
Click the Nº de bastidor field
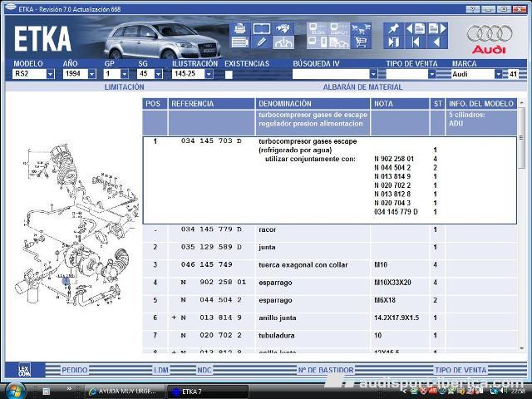326,370
